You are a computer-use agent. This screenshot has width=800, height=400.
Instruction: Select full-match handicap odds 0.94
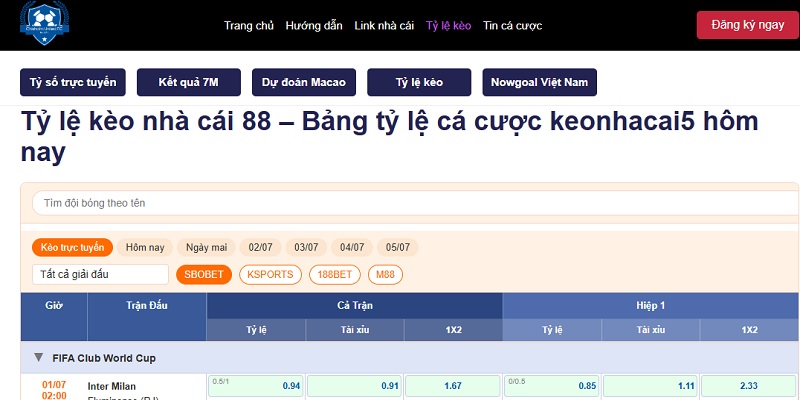point(256,386)
